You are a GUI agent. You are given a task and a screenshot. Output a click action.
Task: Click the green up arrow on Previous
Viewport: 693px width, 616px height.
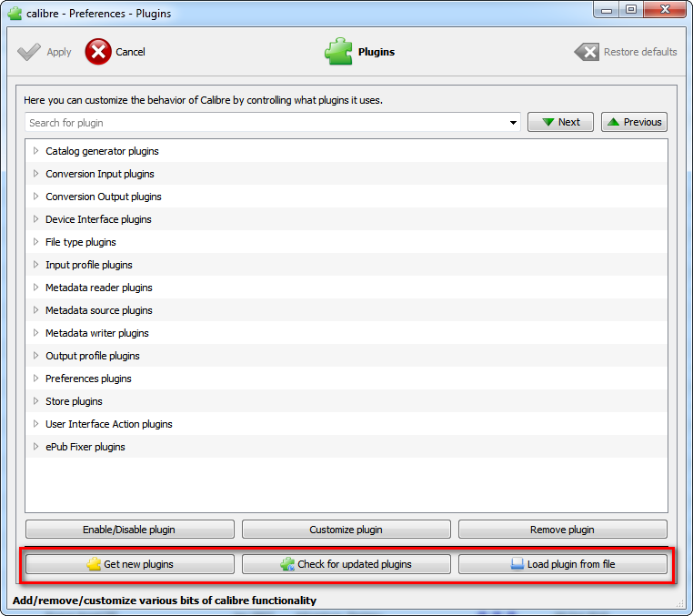pos(614,122)
